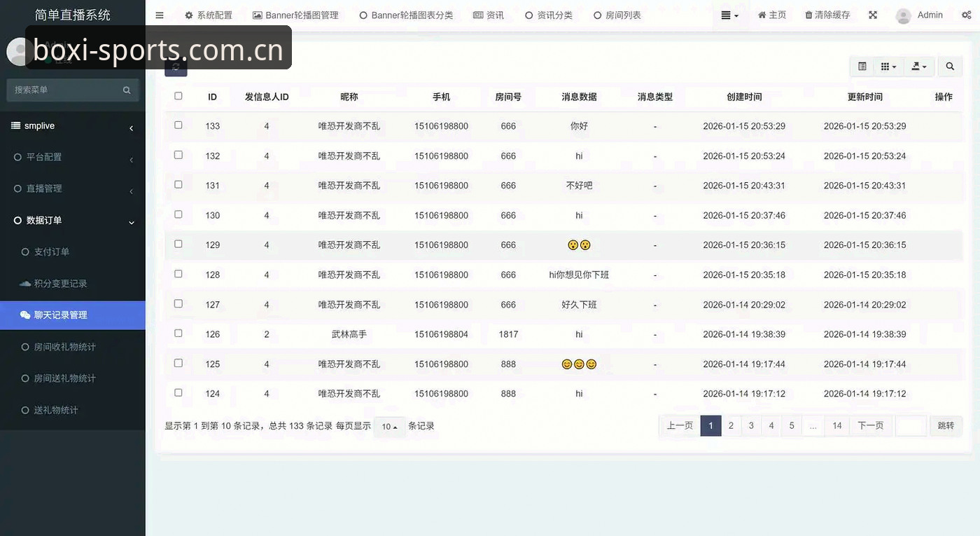Switch to Banner轮播图表分类 tab
The height and width of the screenshot is (536, 980).
(x=406, y=15)
